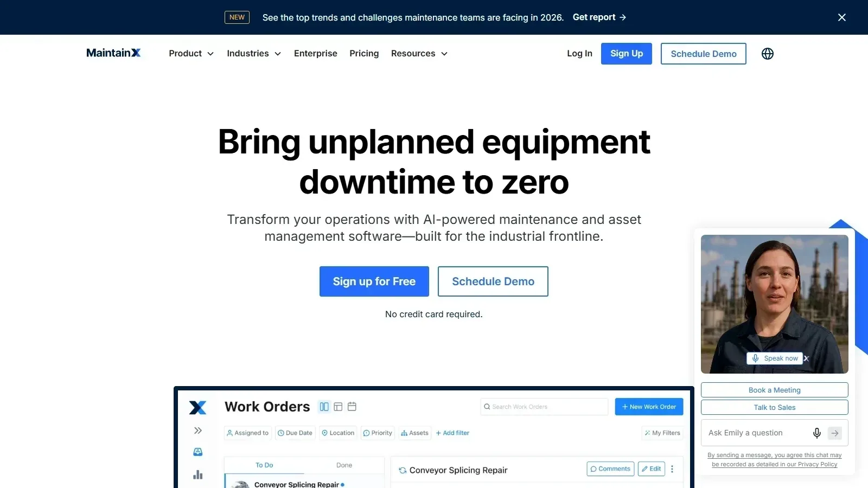Expand the Resources menu

coord(419,54)
